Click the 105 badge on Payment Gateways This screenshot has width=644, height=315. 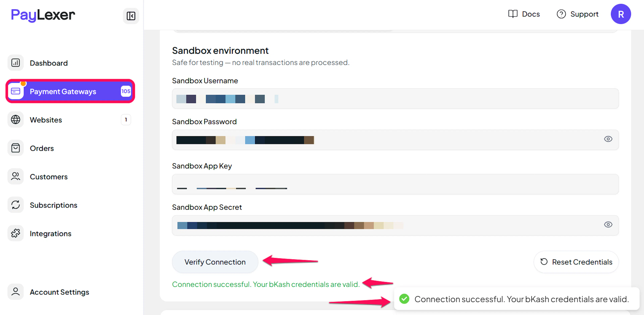126,91
